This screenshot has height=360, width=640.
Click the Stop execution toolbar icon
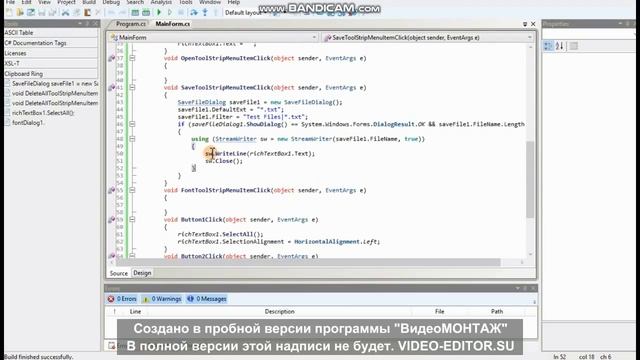pos(181,13)
